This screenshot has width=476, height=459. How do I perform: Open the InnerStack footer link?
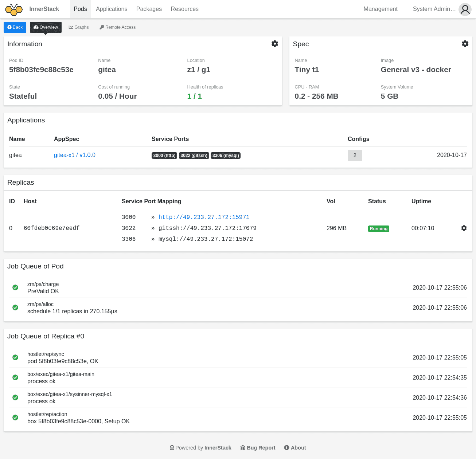point(218,448)
